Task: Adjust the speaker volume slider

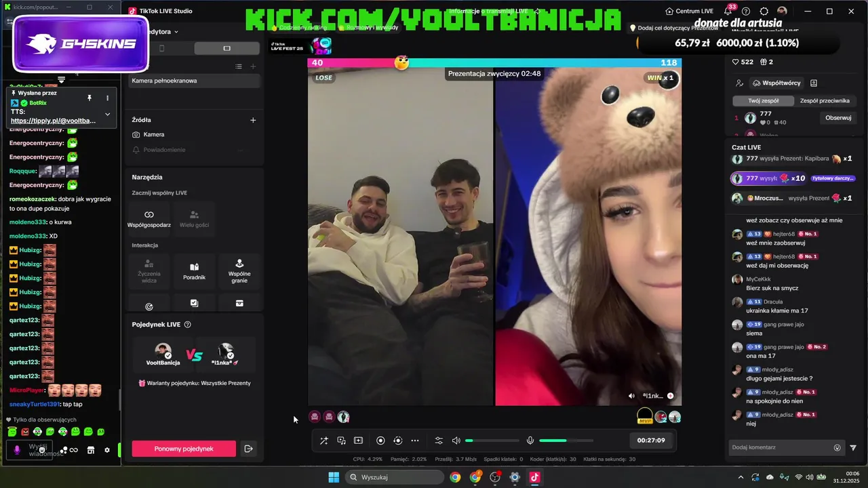Action: [x=492, y=441]
